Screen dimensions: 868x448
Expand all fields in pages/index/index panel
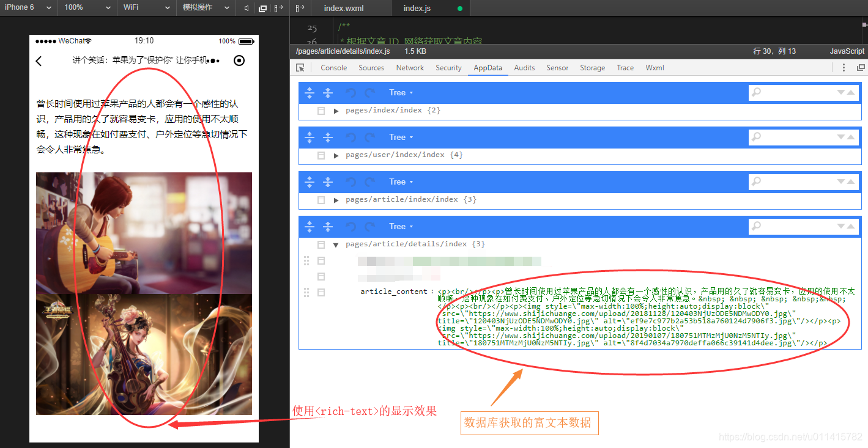(310, 93)
